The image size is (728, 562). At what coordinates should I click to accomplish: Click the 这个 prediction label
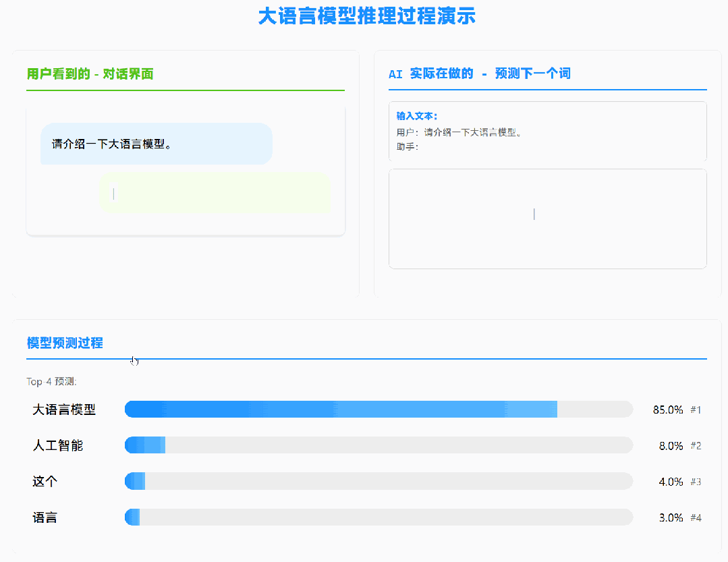coord(44,481)
